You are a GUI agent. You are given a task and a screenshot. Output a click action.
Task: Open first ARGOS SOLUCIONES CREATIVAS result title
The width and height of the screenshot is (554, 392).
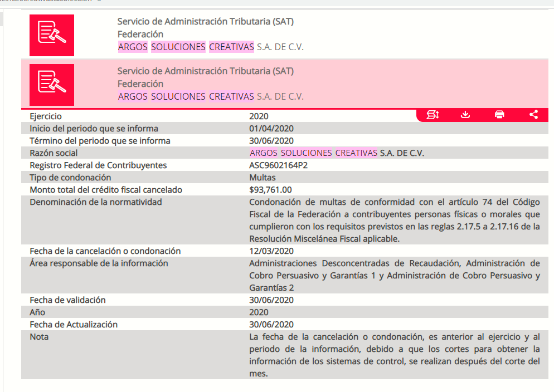pos(211,47)
